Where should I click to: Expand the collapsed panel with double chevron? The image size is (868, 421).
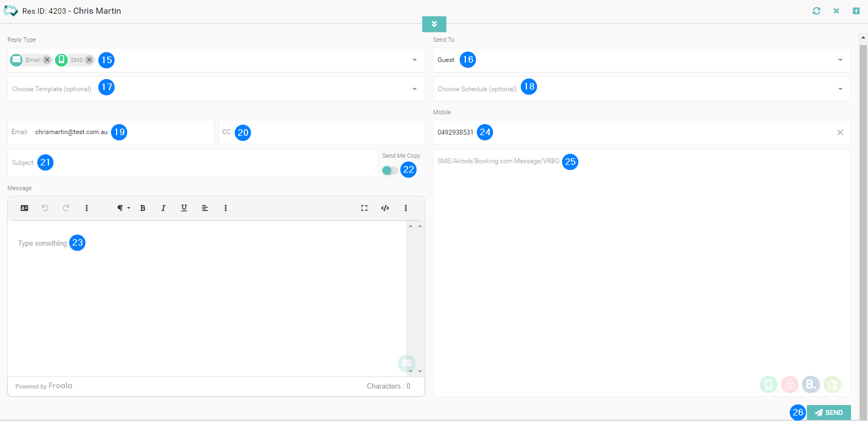[434, 24]
